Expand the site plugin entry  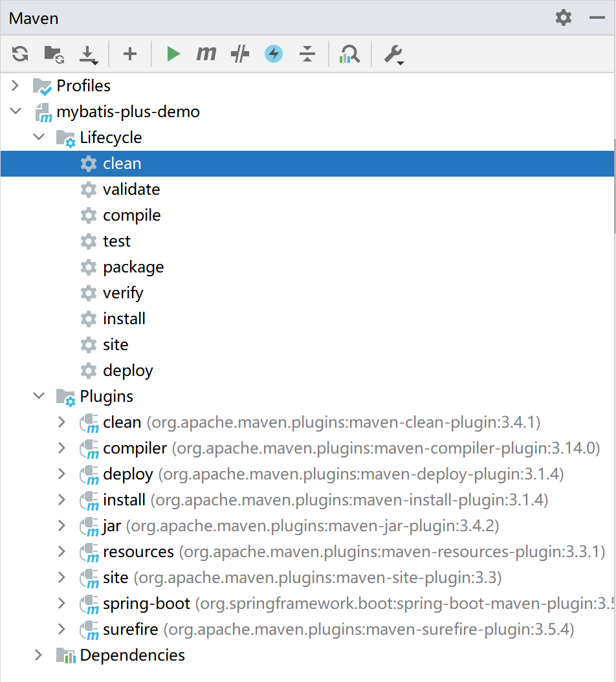(61, 577)
